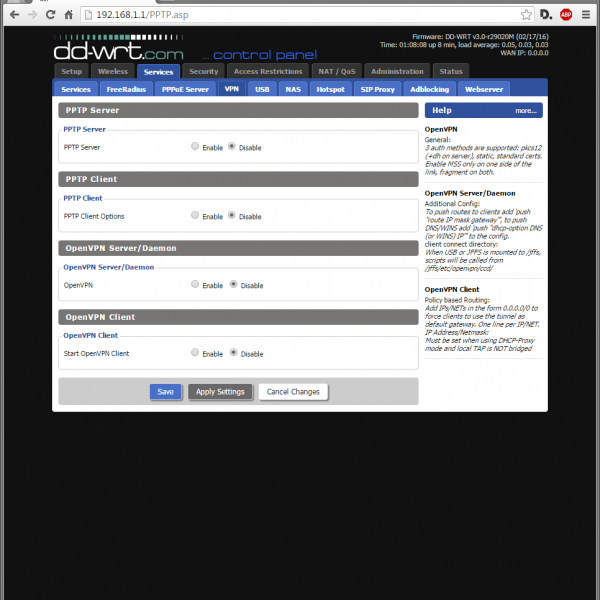Viewport: 600px width, 600px height.
Task: Enable the OpenVPN Server daemon
Action: click(x=194, y=285)
